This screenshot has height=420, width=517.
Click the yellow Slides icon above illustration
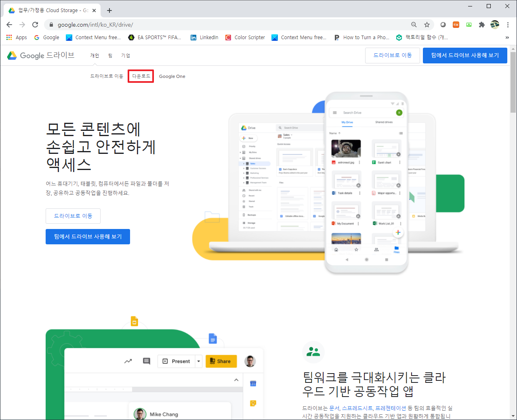[135, 321]
